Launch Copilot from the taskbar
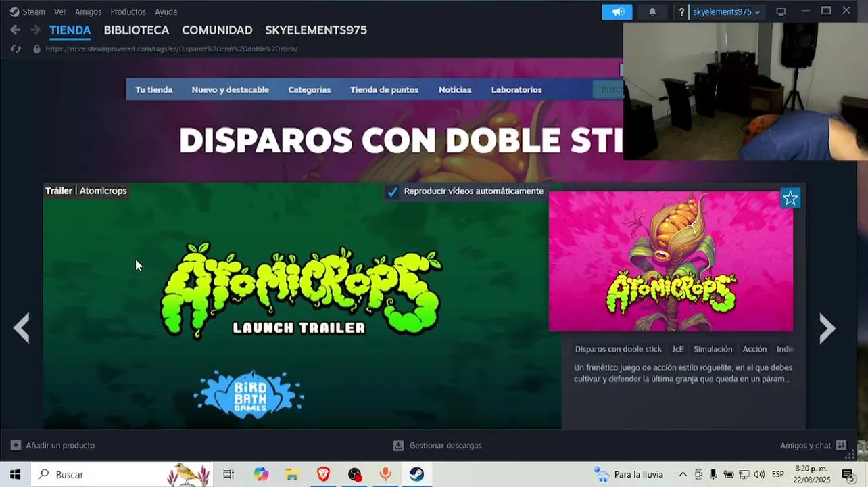Screen dimensions: 868x487 [261, 474]
